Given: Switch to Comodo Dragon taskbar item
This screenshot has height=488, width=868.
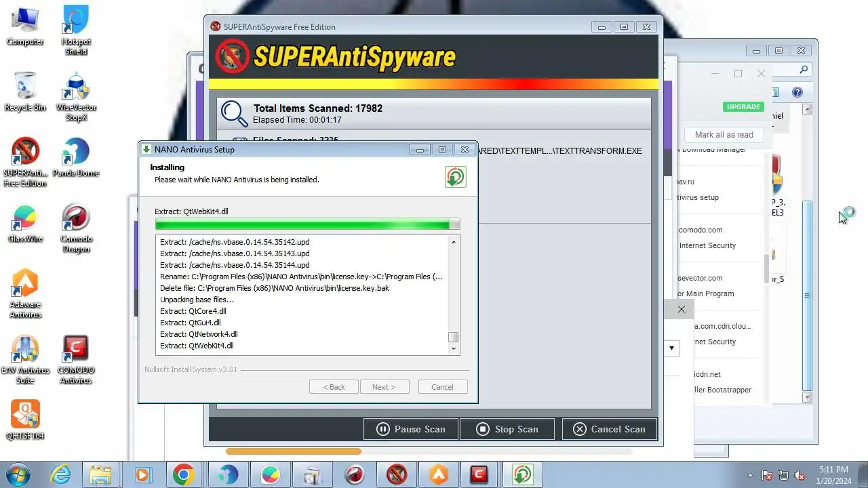Looking at the screenshot, I should tap(355, 475).
